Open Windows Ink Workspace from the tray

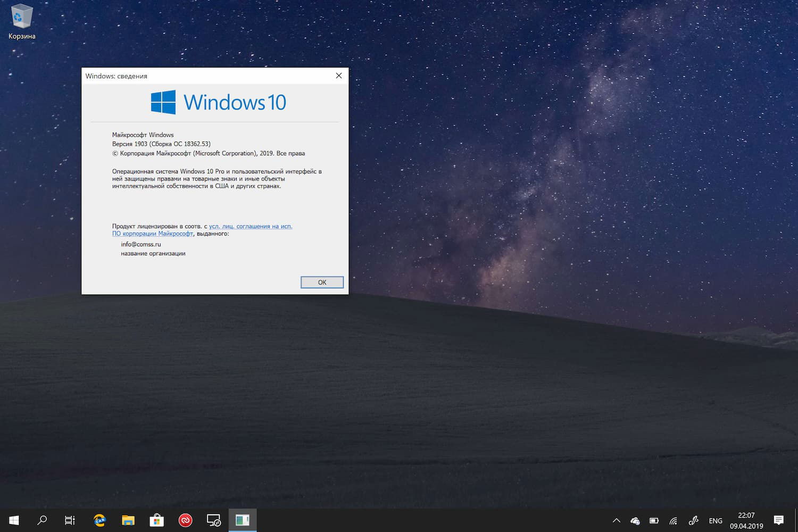click(x=693, y=520)
